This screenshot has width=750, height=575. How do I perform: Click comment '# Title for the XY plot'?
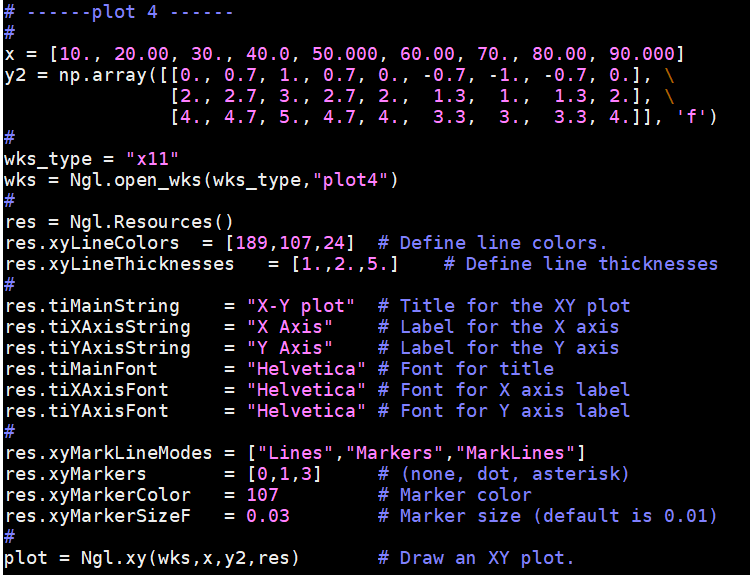[x=504, y=306]
